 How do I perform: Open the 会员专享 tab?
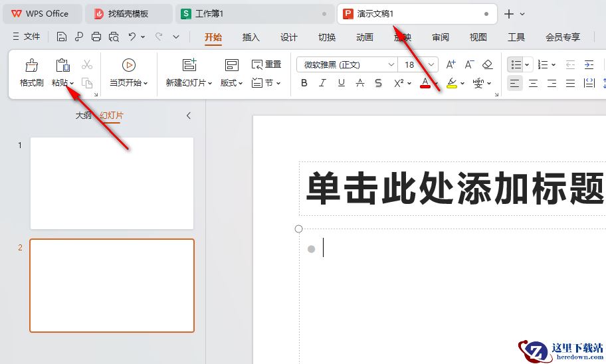[563, 37]
